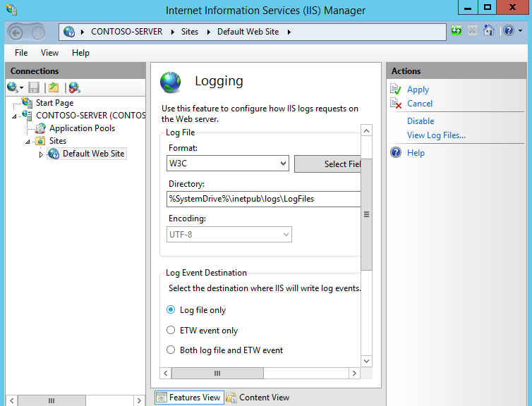Click the Logging globe icon
This screenshot has width=532, height=406.
pos(170,82)
